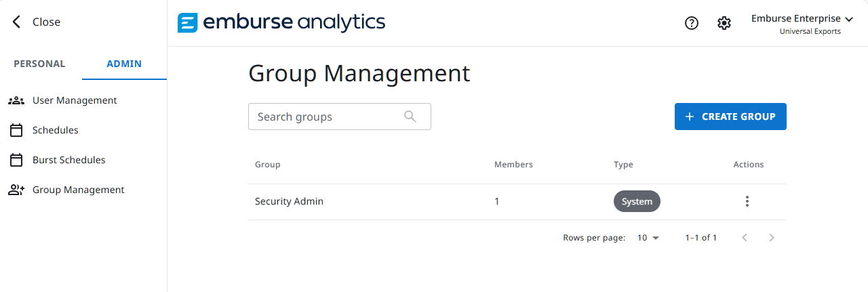The image size is (868, 292).
Task: Click the System type badge
Action: 637,201
